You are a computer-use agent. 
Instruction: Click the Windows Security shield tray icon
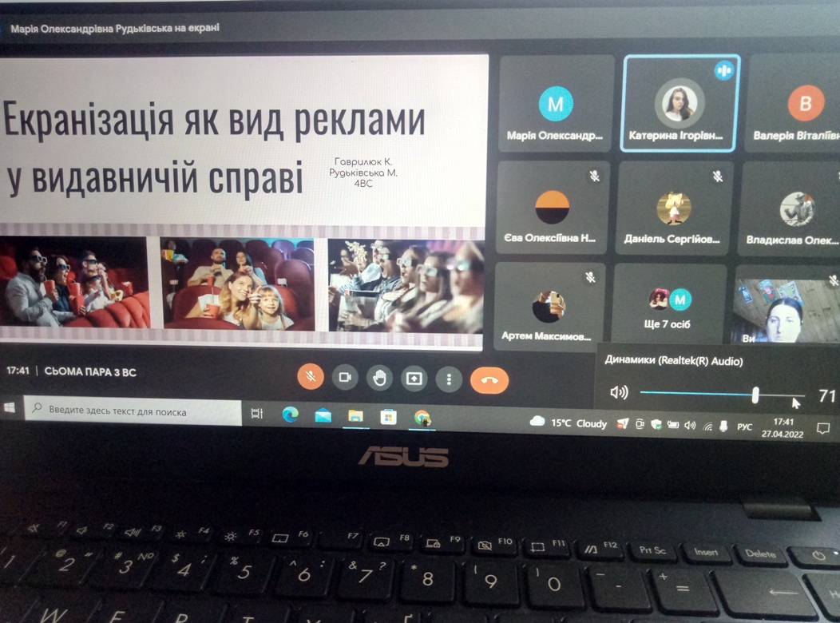(x=656, y=424)
